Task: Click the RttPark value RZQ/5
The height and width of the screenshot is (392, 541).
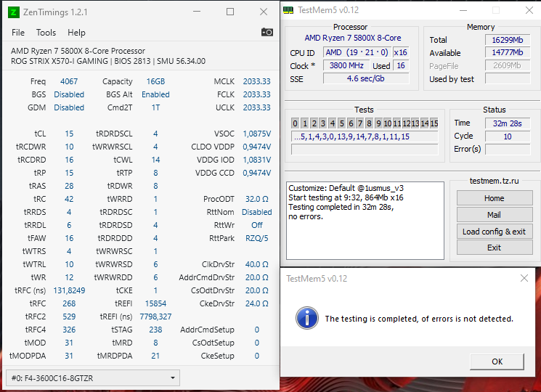Action: (x=256, y=238)
